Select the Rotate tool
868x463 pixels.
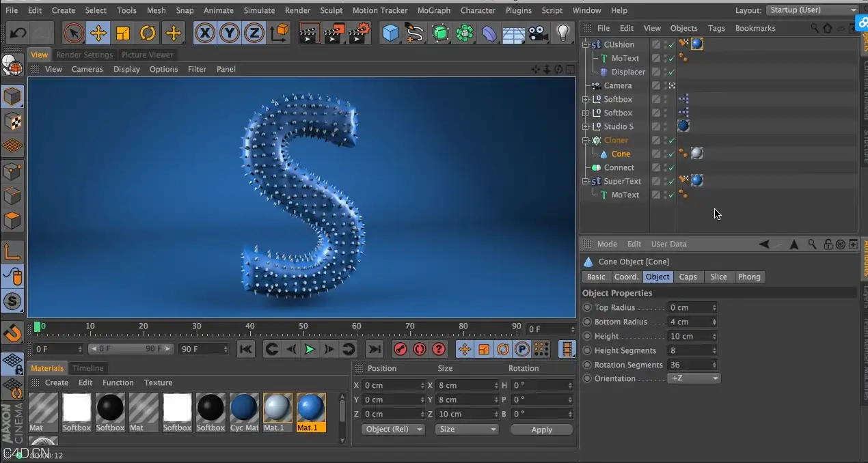(x=148, y=33)
